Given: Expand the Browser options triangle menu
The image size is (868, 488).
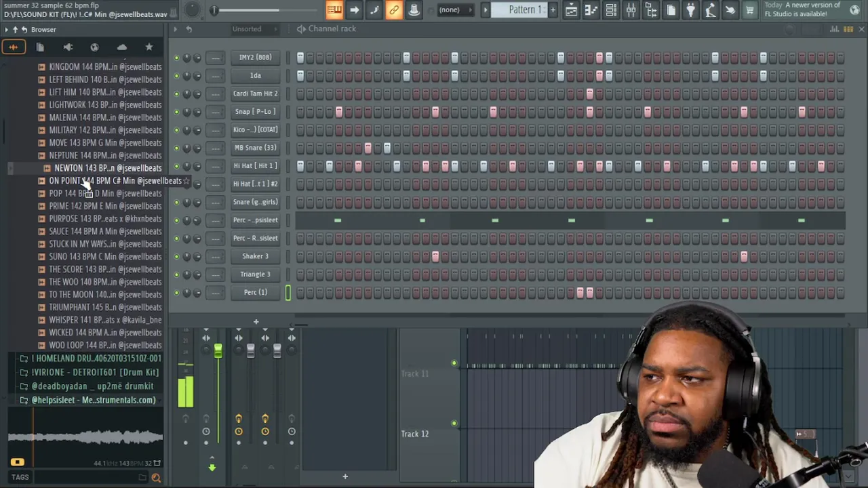Looking at the screenshot, I should (x=6, y=29).
